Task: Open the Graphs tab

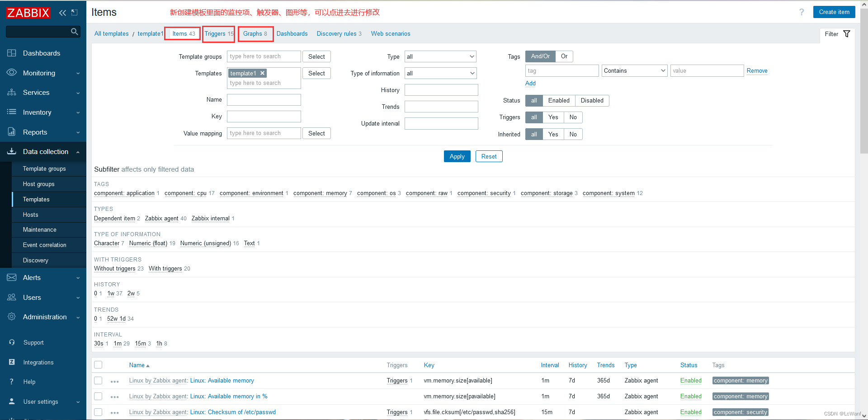Action: coord(255,34)
